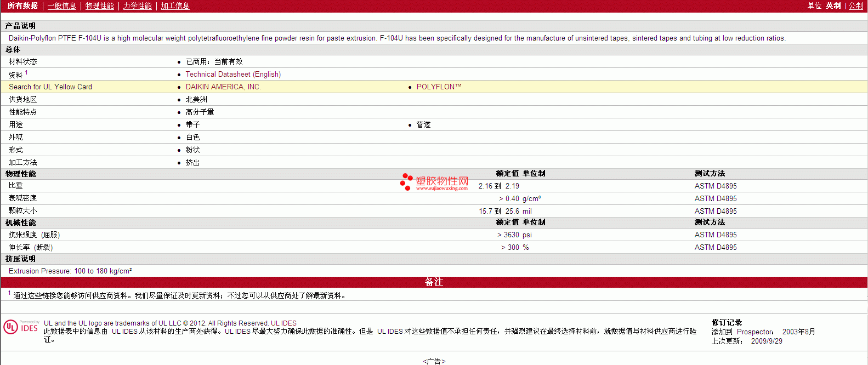Click the 机械性能 section header
Screen dimensions: 868x365
(21, 223)
